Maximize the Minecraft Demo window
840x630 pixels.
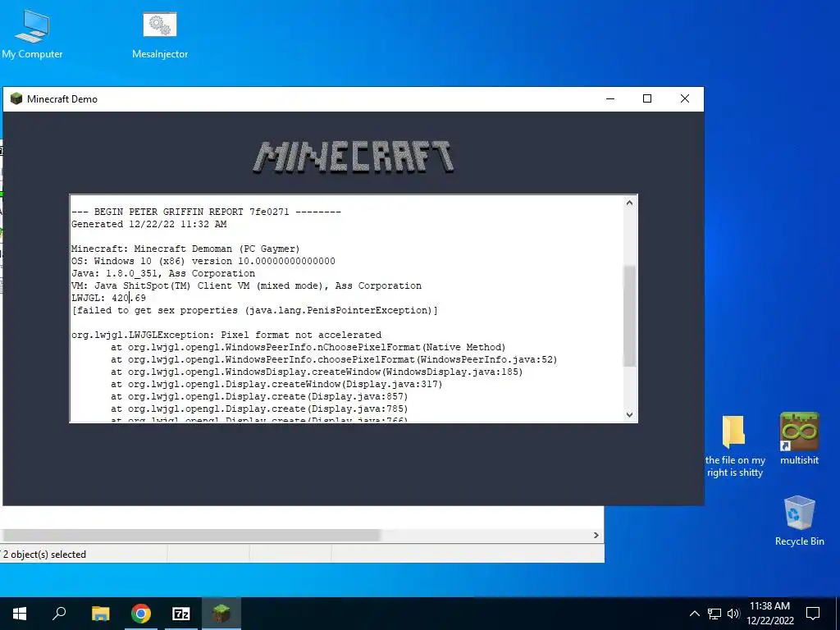[x=647, y=98]
